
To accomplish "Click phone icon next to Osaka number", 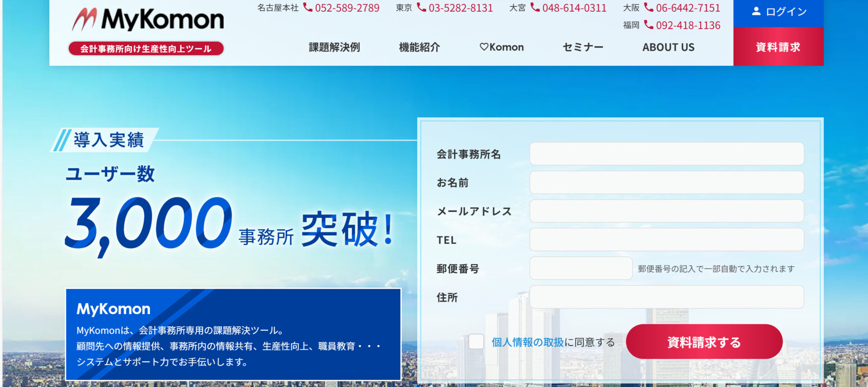I will click(x=648, y=7).
